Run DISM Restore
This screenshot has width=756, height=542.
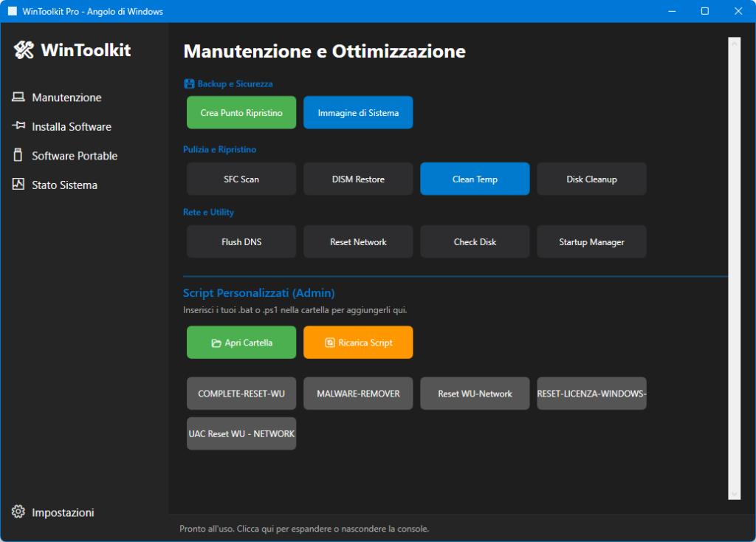(x=358, y=179)
